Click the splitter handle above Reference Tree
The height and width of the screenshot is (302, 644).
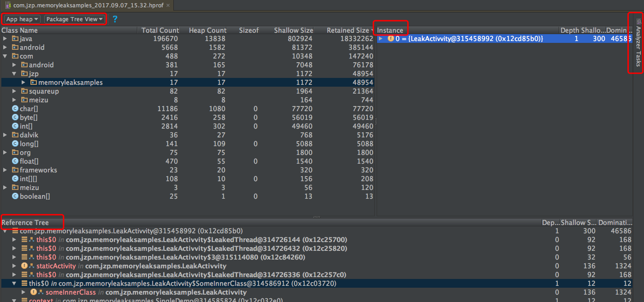pyautogui.click(x=316, y=217)
